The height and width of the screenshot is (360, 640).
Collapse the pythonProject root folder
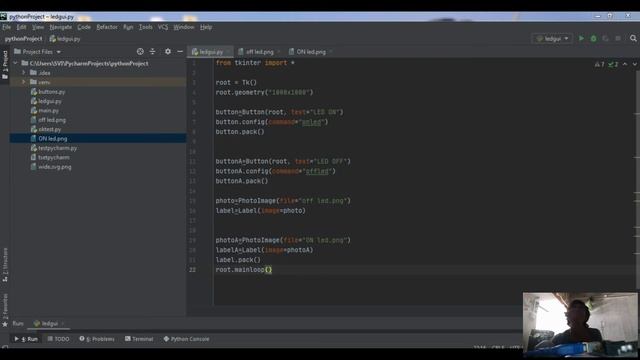point(16,63)
